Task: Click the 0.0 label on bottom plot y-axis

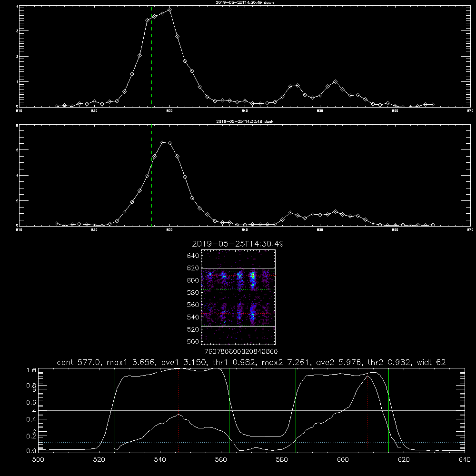Action: tap(31, 451)
